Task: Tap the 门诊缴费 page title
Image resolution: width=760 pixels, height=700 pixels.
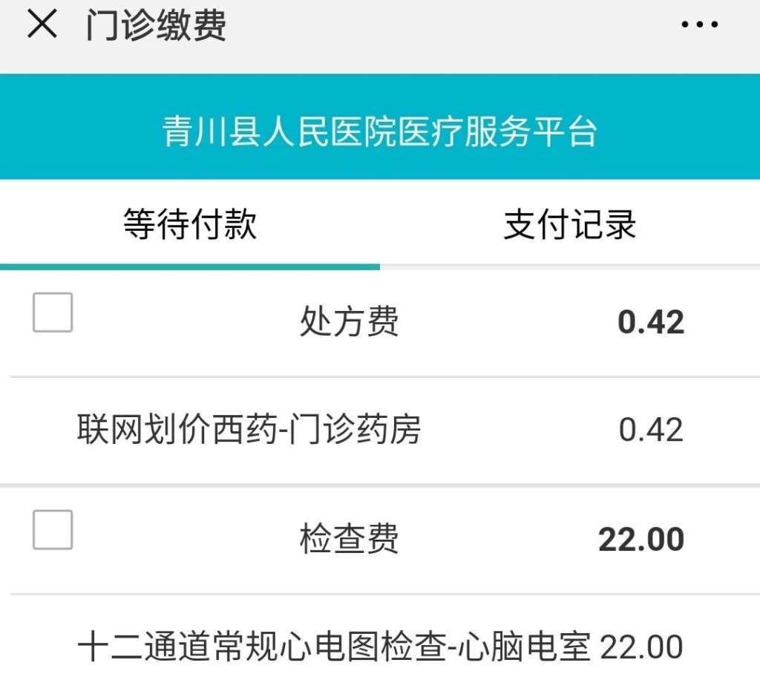Action: [x=155, y=26]
